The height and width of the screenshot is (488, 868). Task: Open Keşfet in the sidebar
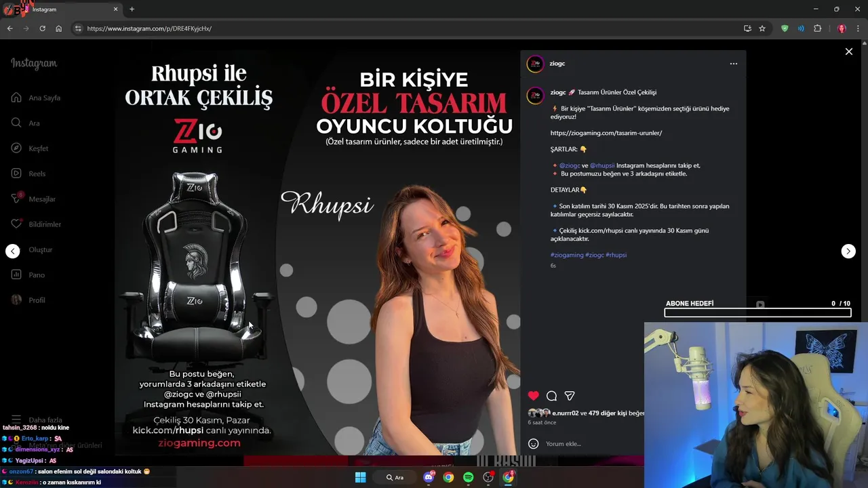29,148
